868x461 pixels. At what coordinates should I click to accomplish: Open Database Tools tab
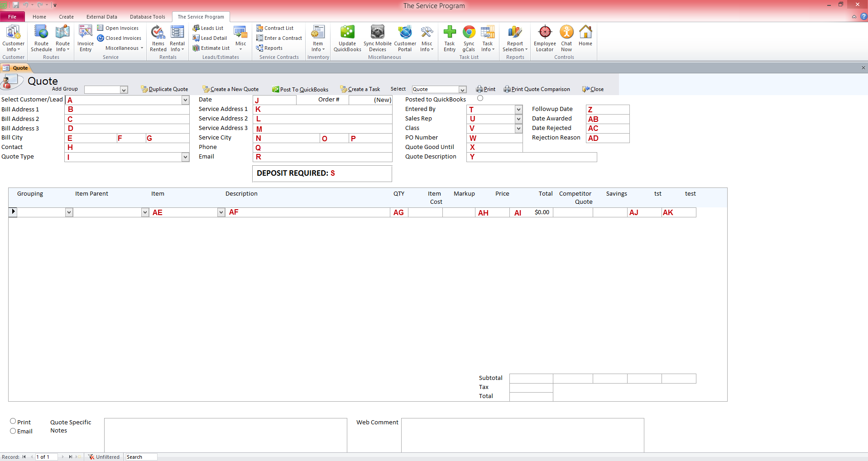pos(148,17)
